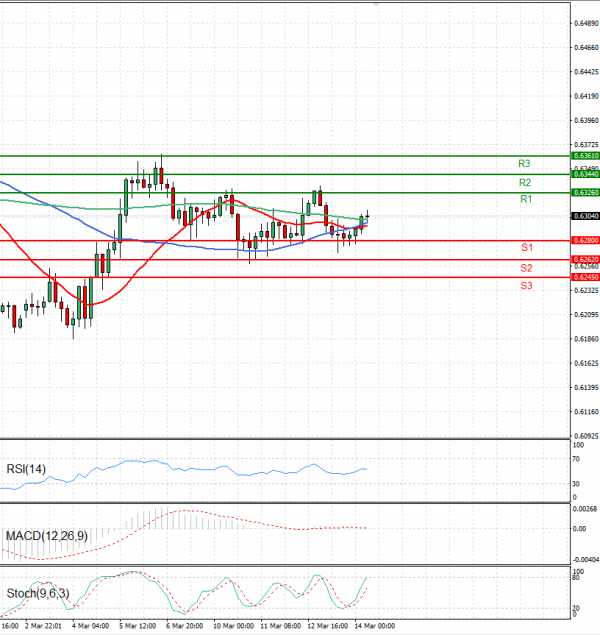Click the R3 resistance level label

click(524, 163)
